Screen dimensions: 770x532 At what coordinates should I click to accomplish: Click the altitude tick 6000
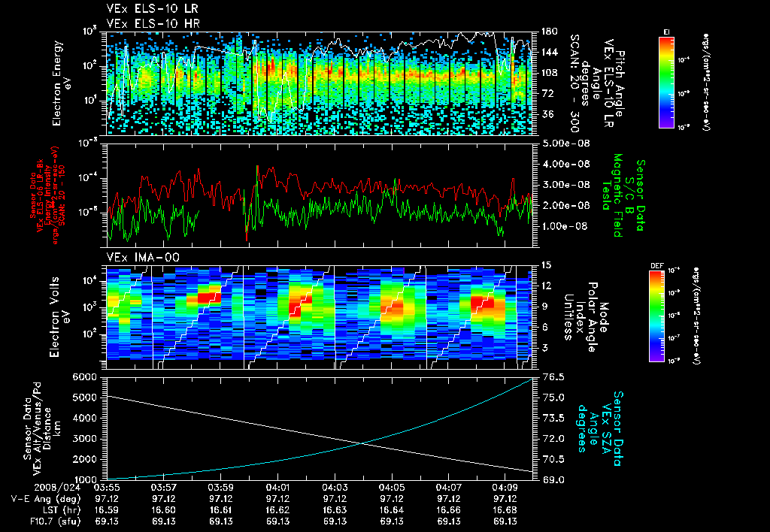point(86,377)
